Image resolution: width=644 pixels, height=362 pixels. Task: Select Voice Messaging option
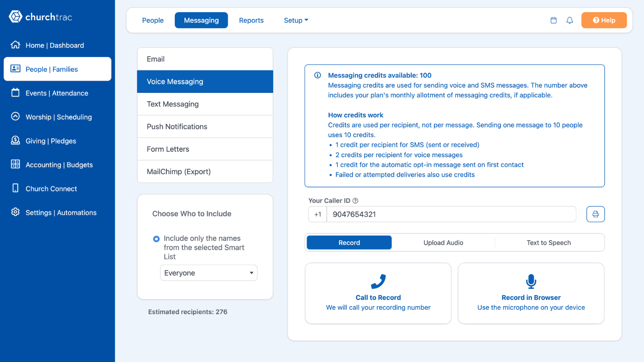click(205, 82)
